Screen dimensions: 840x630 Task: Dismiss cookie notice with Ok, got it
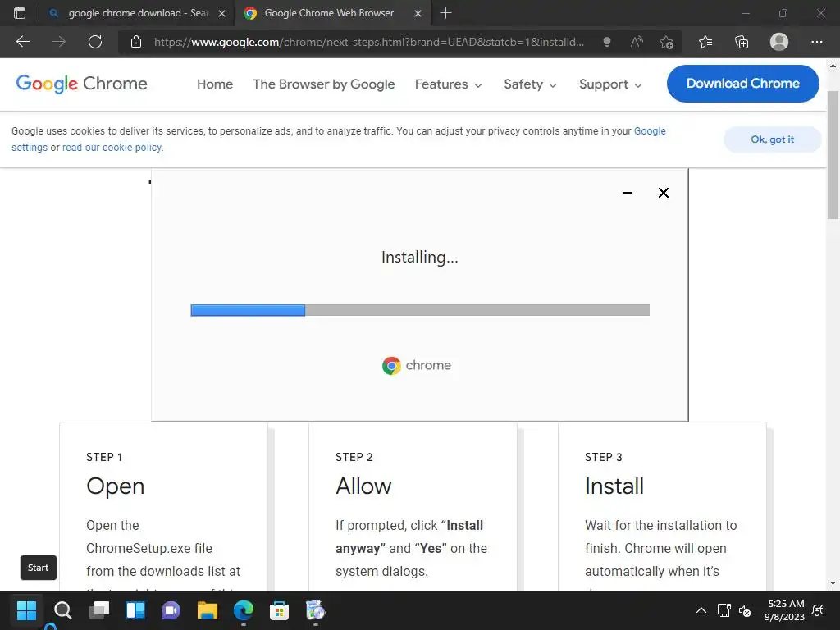point(772,139)
